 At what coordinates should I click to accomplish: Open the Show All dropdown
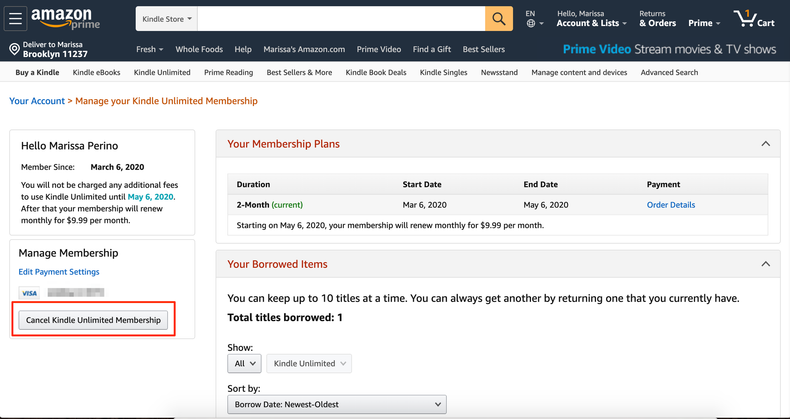[x=244, y=364]
